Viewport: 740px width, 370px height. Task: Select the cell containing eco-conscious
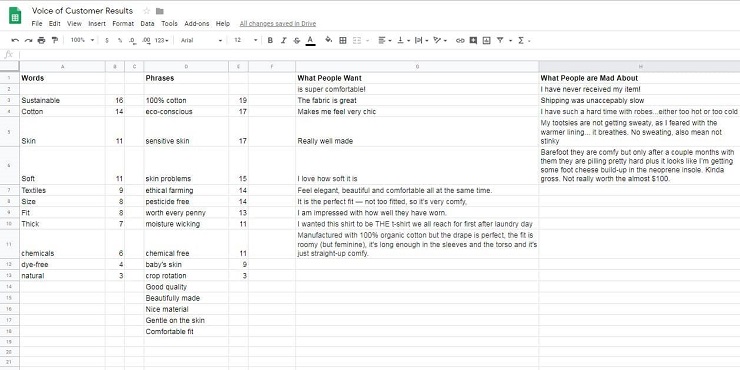coord(186,112)
